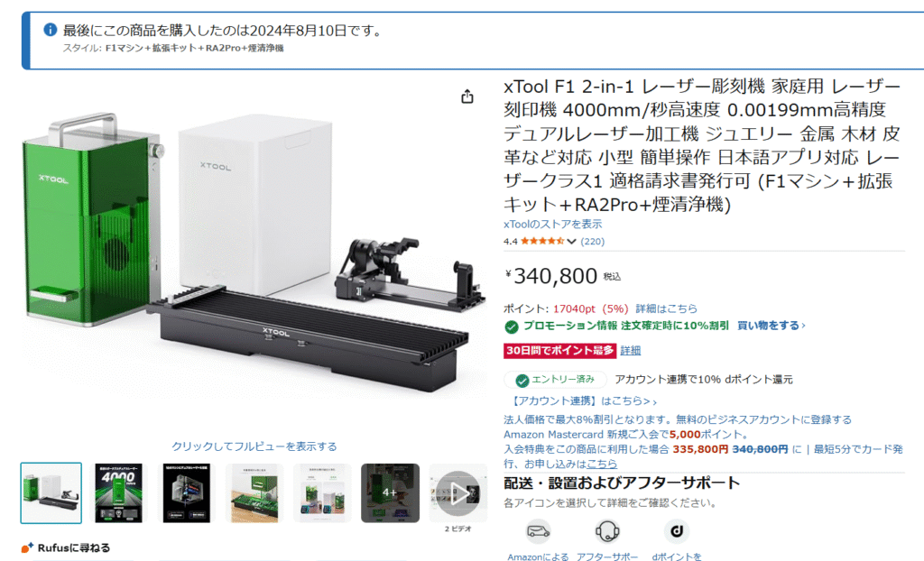
Task: Expand the アカウント連携 はこちら link
Action: (582, 400)
